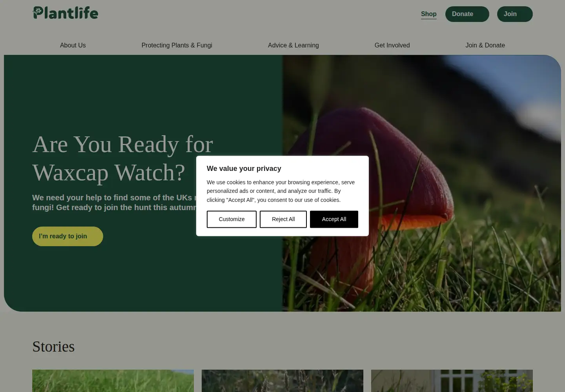Open the Join & Donate menu
Image resolution: width=565 pixels, height=392 pixels.
[485, 45]
